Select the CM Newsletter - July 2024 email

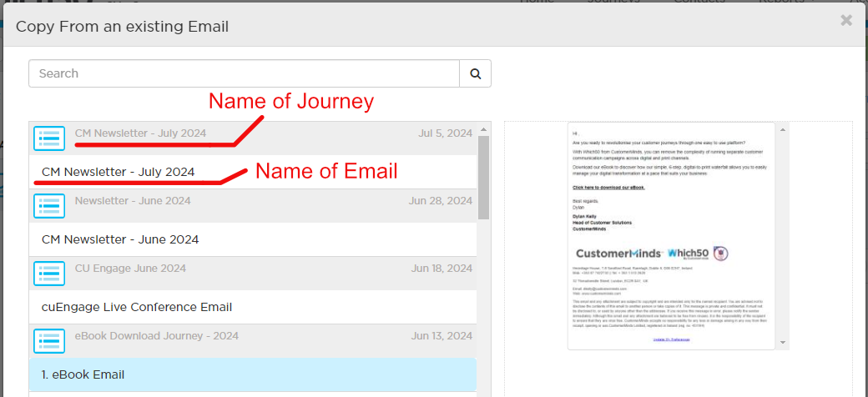[253, 172]
